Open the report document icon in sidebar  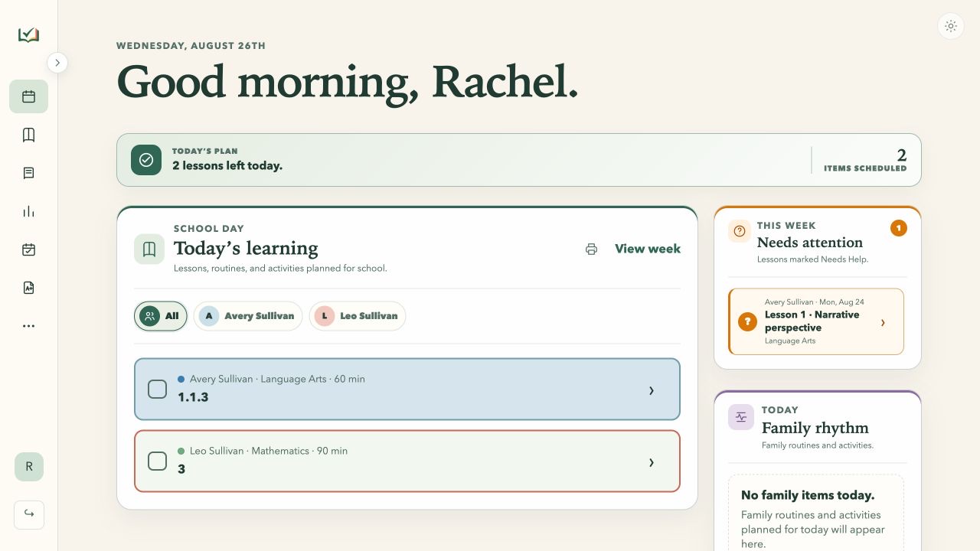point(28,288)
